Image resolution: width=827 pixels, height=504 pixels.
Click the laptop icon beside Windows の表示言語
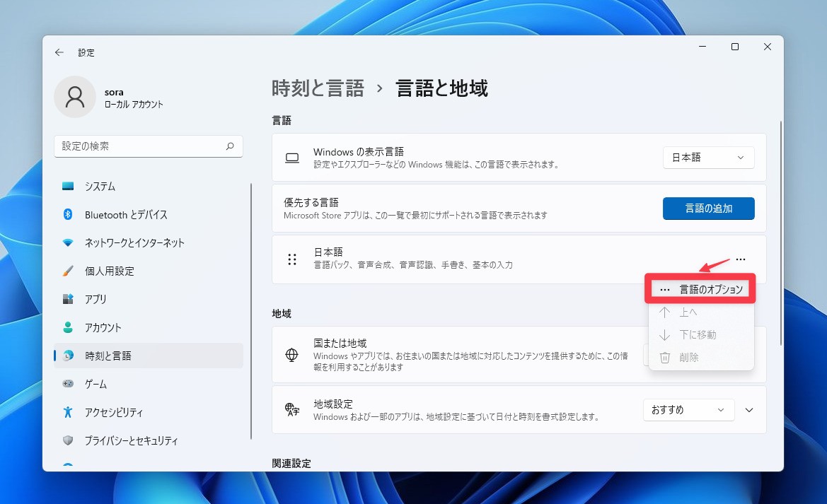[x=292, y=158]
